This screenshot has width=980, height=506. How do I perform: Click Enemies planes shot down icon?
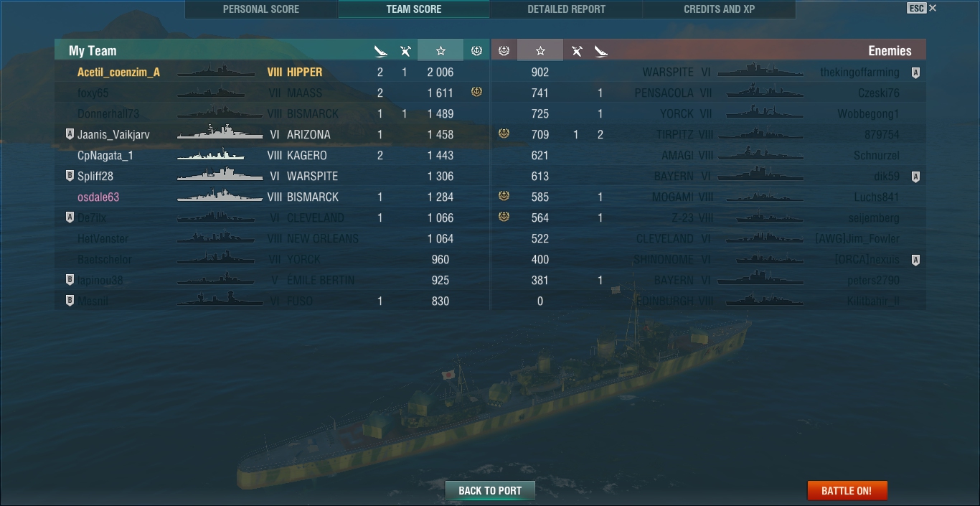(576, 51)
